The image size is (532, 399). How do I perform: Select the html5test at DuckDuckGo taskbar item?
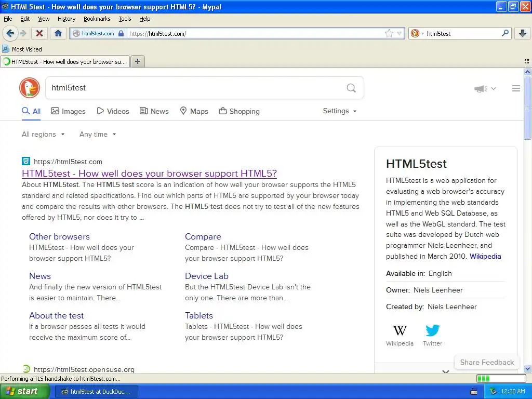pos(96,392)
